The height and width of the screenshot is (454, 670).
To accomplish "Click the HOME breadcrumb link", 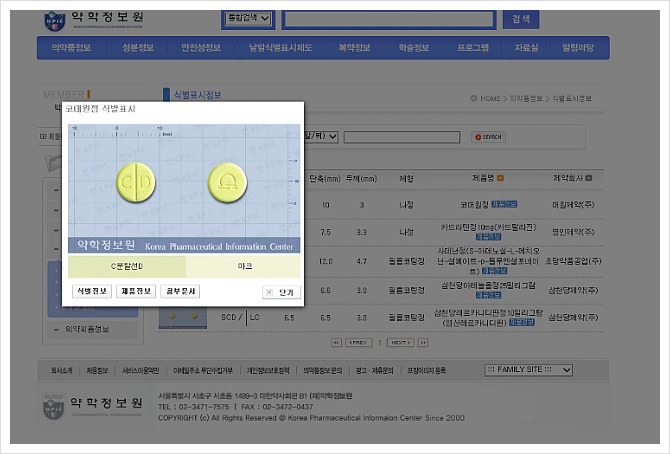I will [490, 98].
